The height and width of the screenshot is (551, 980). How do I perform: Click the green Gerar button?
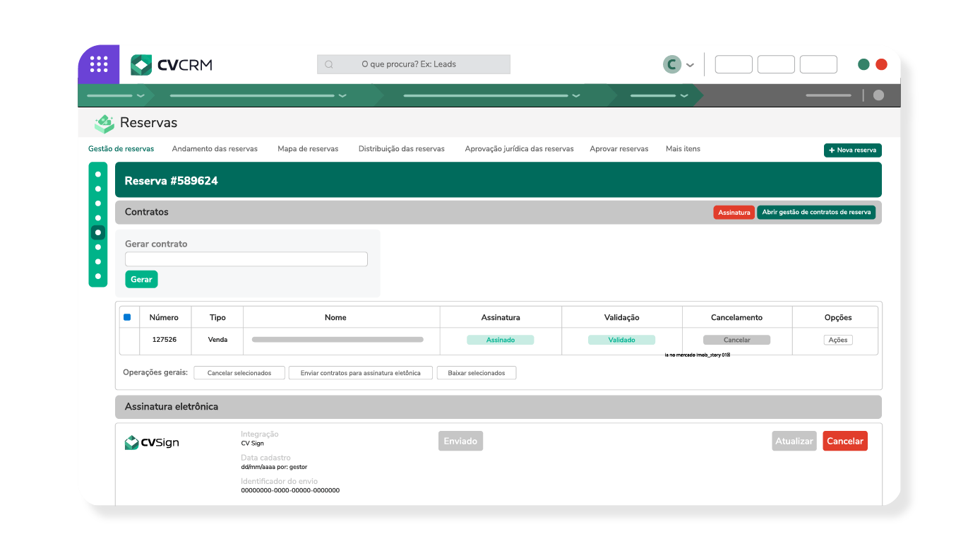141,280
